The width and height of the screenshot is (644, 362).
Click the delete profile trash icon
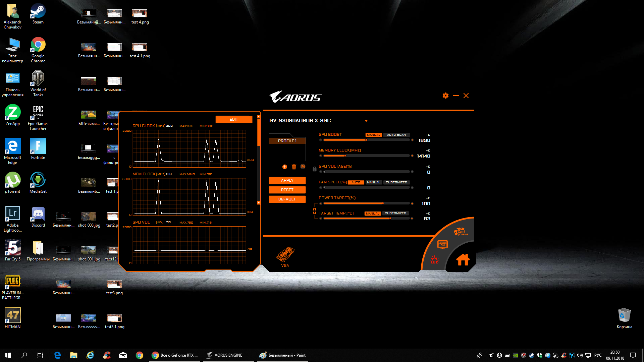294,167
